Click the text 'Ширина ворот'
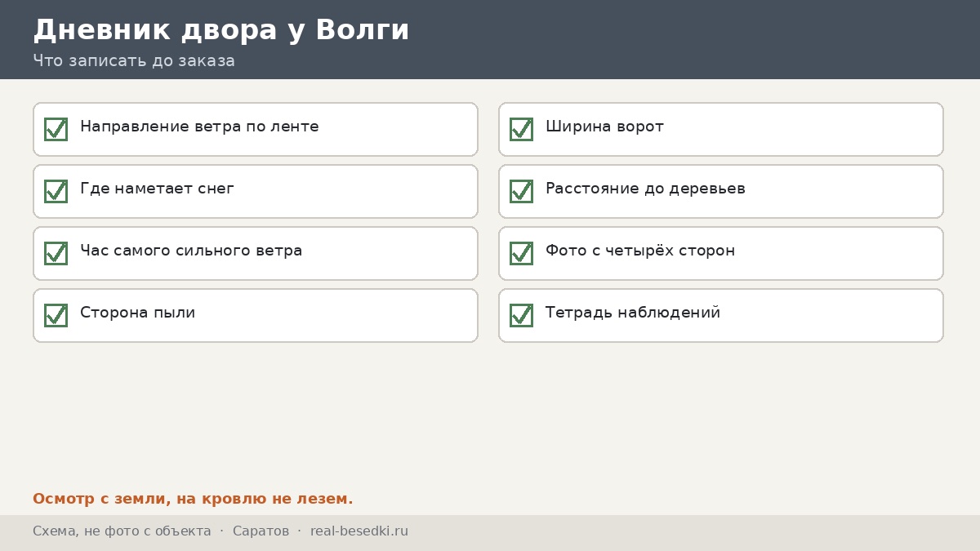This screenshot has width=980, height=551. 604,127
